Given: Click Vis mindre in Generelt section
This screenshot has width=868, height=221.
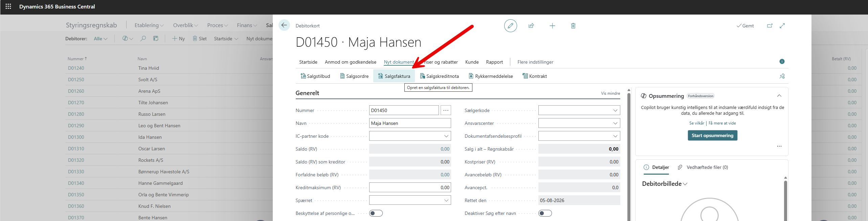Looking at the screenshot, I should click(x=610, y=93).
